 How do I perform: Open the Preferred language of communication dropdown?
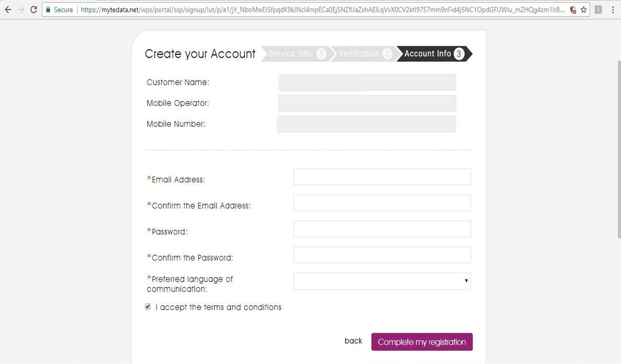[x=382, y=281]
